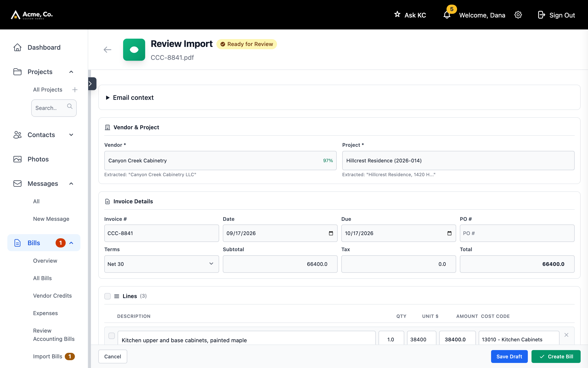The width and height of the screenshot is (588, 368).
Task: Open Bills Overview page
Action: 45,261
